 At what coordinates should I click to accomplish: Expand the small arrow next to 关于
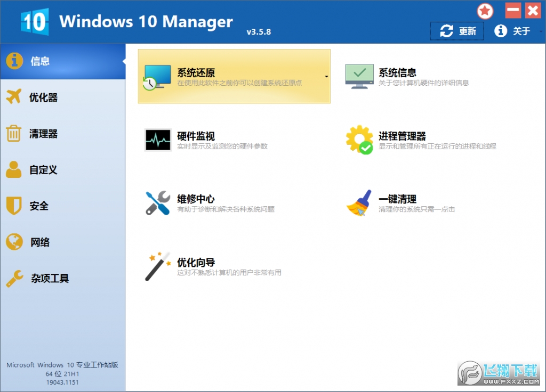(541, 31)
